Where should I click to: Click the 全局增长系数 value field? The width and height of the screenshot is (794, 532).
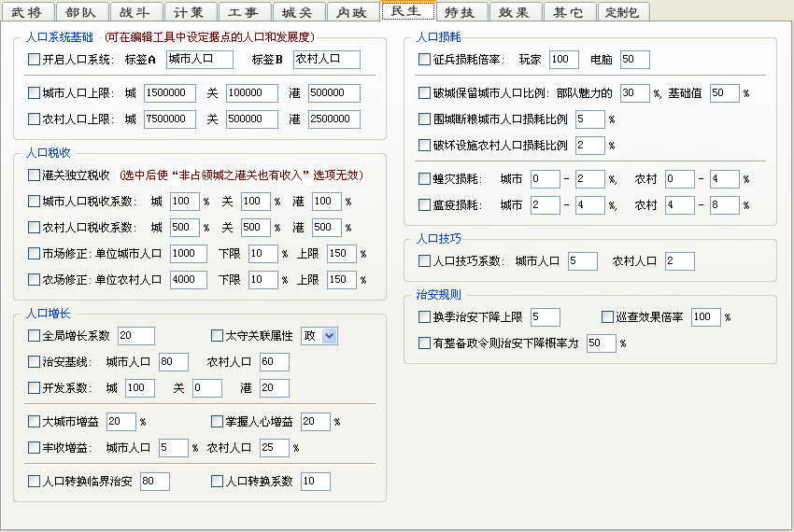pos(136,336)
